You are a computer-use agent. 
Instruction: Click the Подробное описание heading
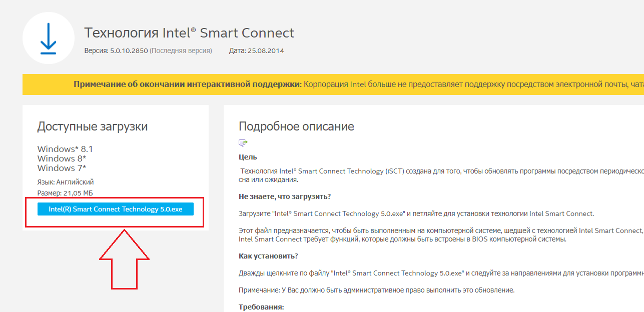tap(296, 126)
